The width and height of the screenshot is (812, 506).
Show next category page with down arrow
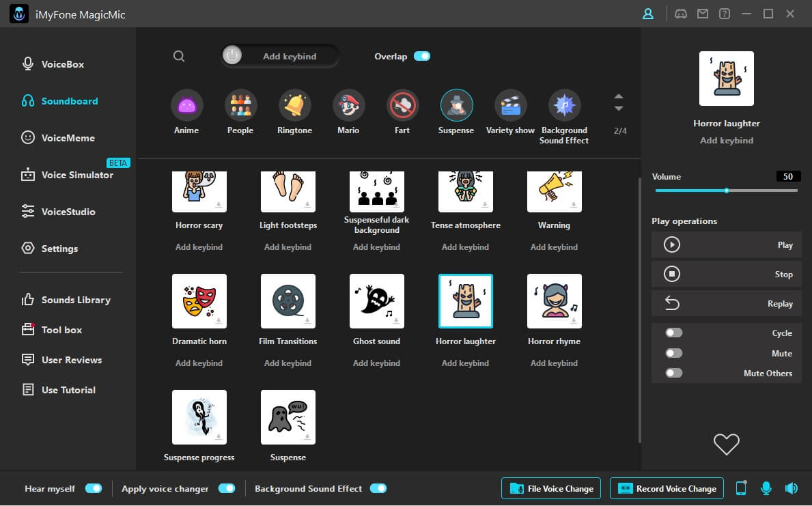tap(618, 109)
